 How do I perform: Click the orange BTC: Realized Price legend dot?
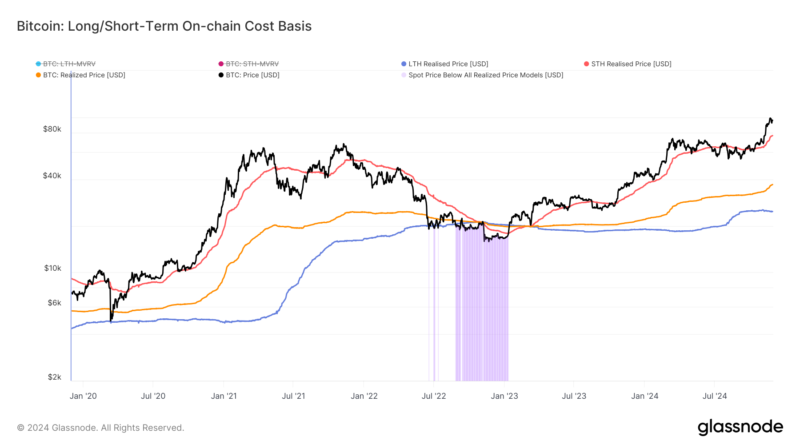37,75
